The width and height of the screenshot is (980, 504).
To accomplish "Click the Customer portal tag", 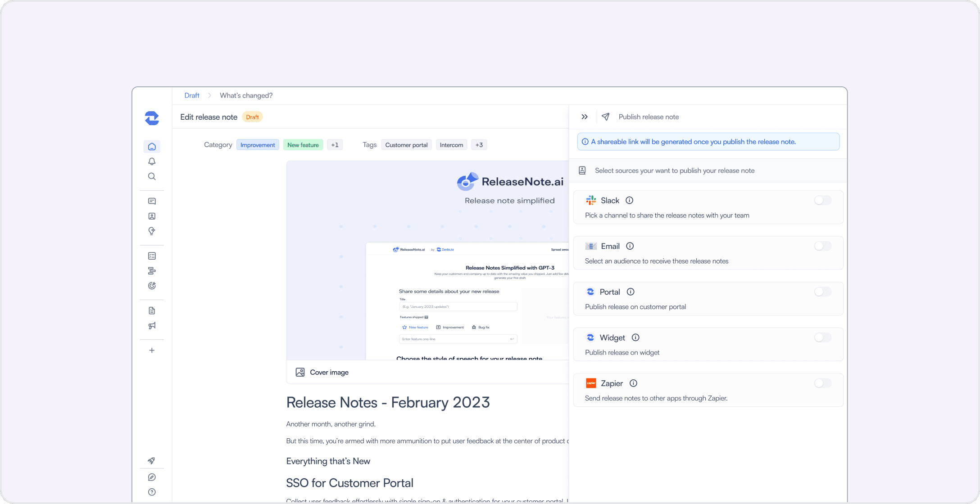I will pyautogui.click(x=406, y=145).
